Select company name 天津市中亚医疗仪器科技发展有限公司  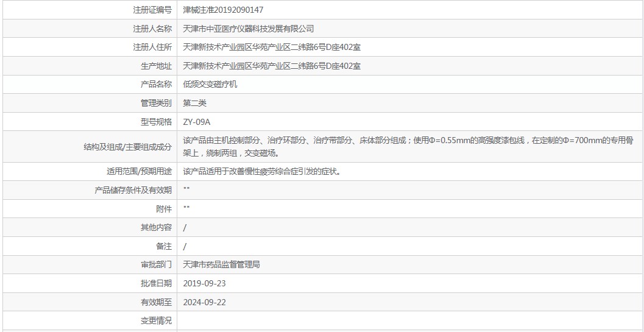pyautogui.click(x=249, y=29)
